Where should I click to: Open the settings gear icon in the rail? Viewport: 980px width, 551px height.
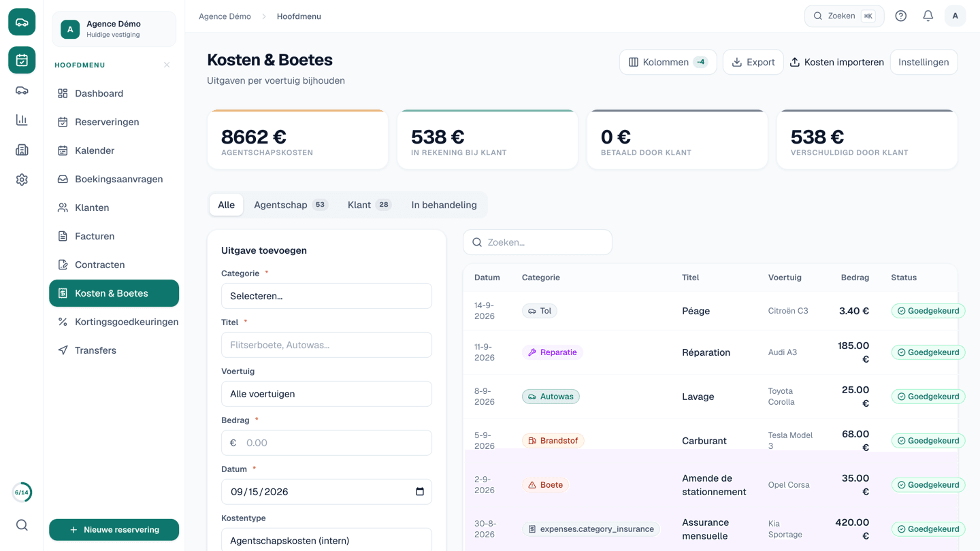pos(22,180)
